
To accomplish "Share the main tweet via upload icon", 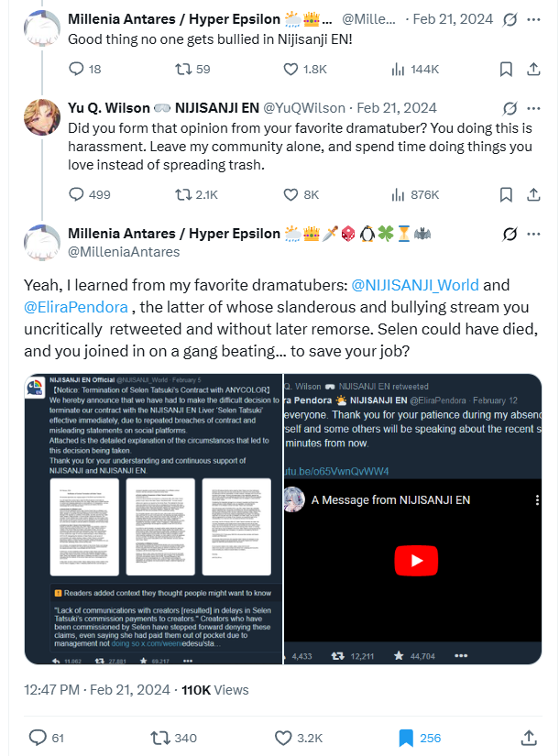I will click(x=529, y=738).
